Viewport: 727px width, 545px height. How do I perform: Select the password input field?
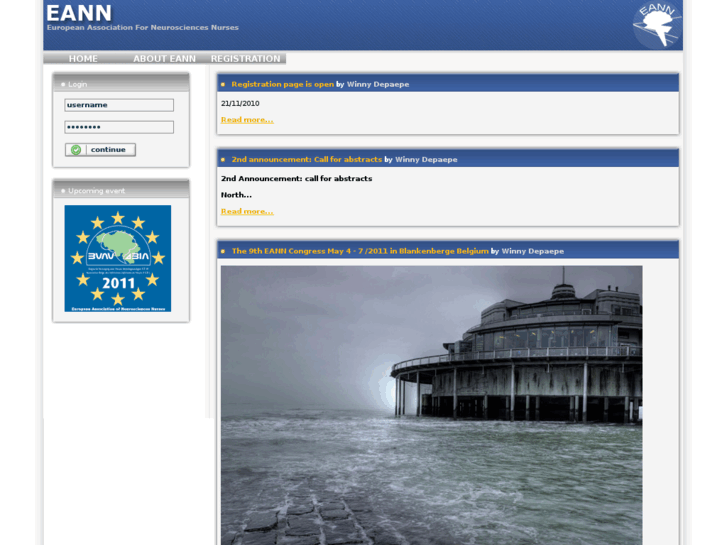pos(119,127)
